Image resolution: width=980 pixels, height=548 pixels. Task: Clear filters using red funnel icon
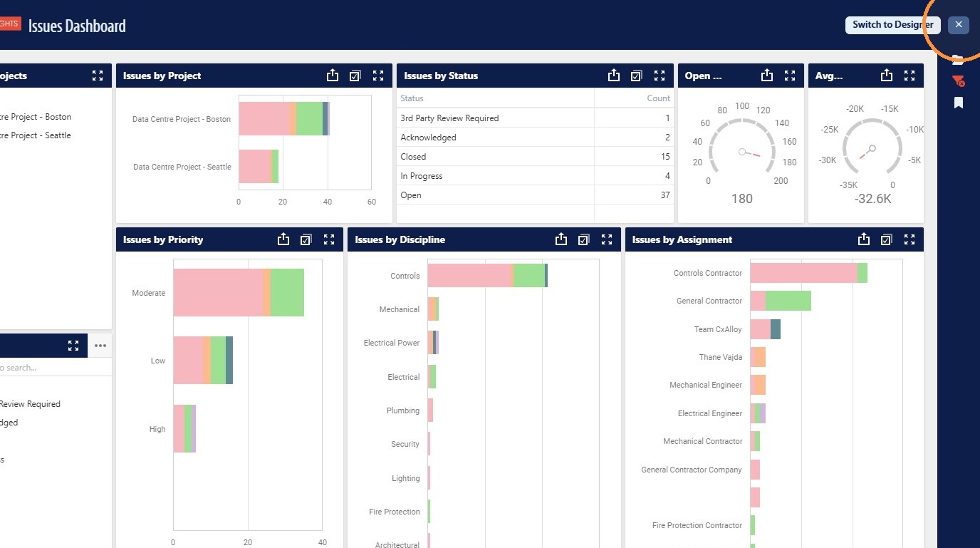(959, 81)
